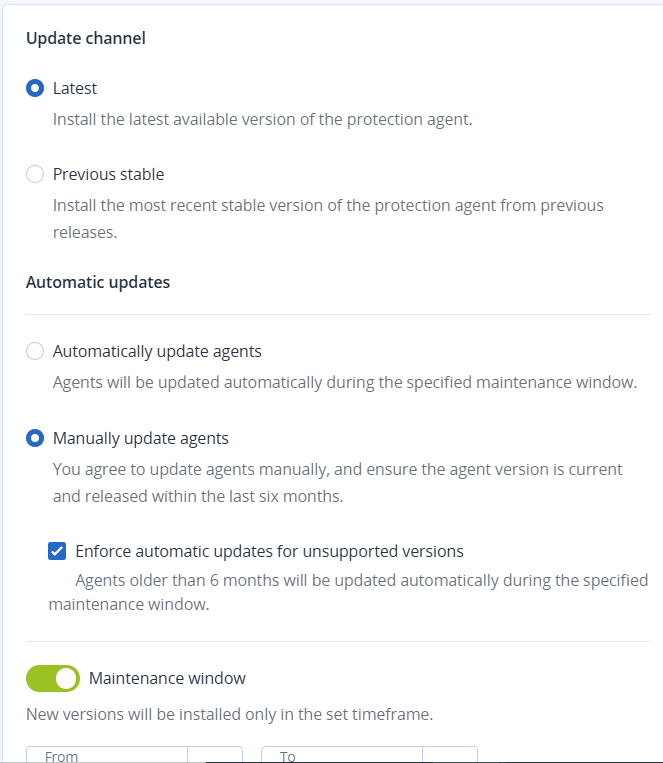This screenshot has width=663, height=763.
Task: Choose the Previous stable radio button
Action: (x=35, y=174)
